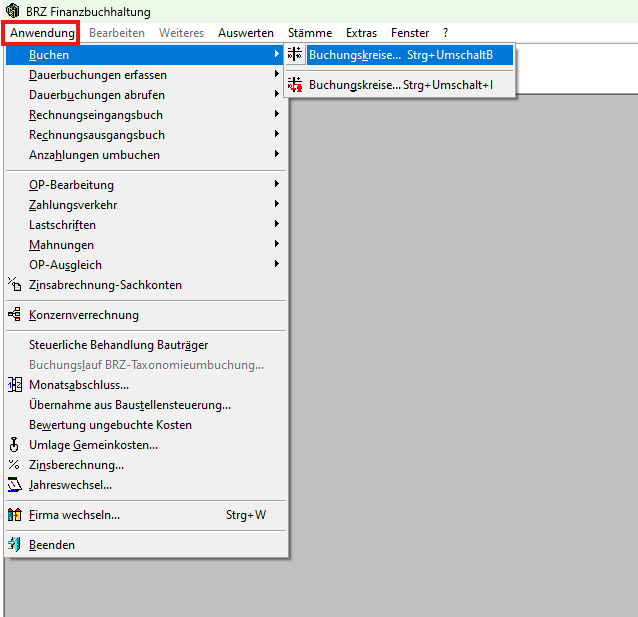Viewport: 638px width, 617px height.
Task: Start Monatsabschluss
Action: coord(146,385)
